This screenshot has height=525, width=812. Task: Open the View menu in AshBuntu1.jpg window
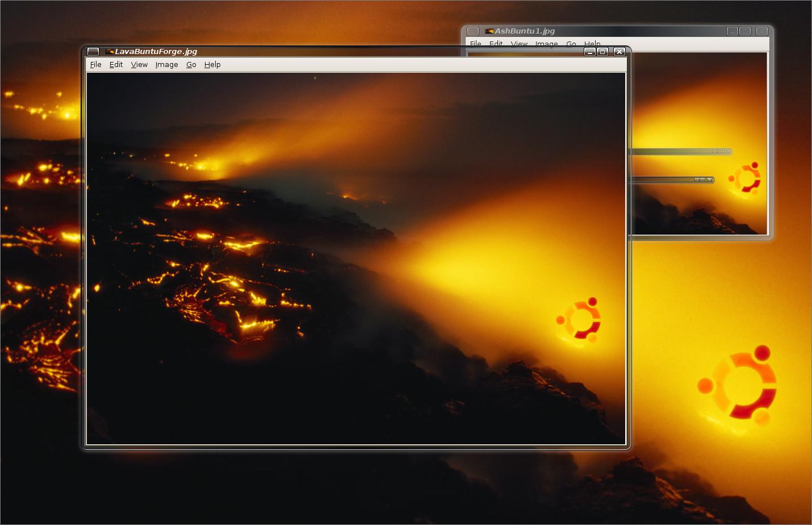(519, 44)
